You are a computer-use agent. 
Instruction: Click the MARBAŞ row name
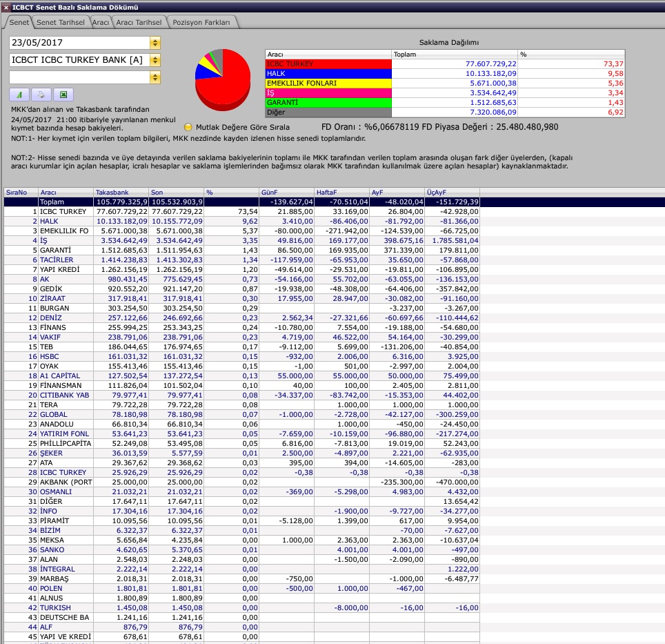pyautogui.click(x=54, y=579)
